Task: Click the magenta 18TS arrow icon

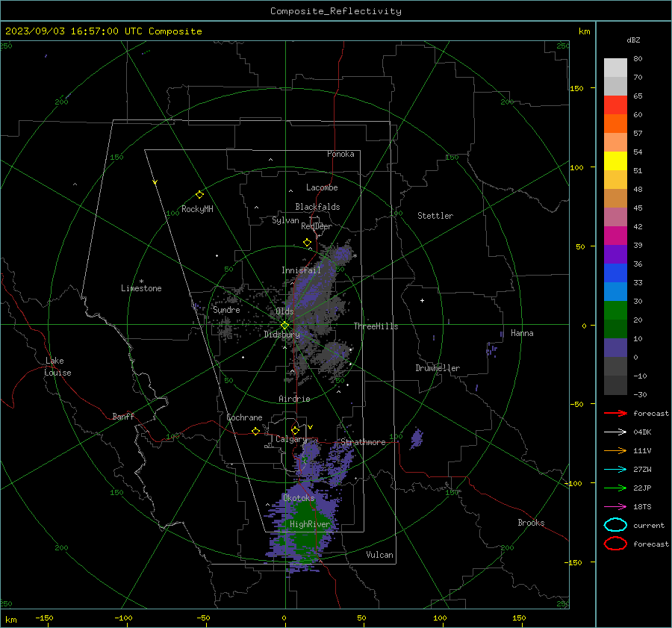Action: tap(615, 507)
